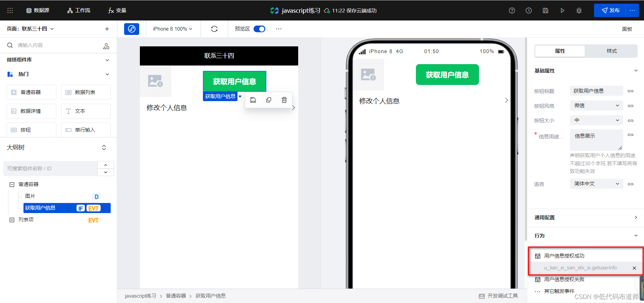
Task: Delete the selected button via trash icon
Action: (x=284, y=100)
